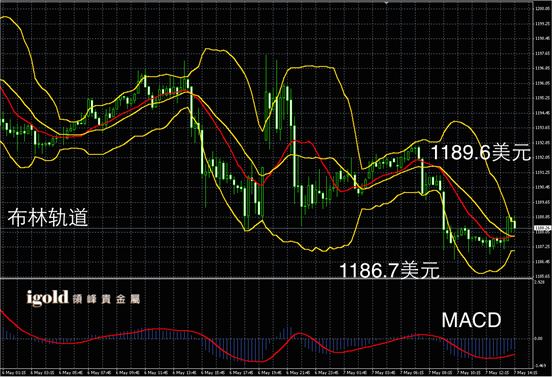Click the 6 May 13:45 time axis label

184,372
